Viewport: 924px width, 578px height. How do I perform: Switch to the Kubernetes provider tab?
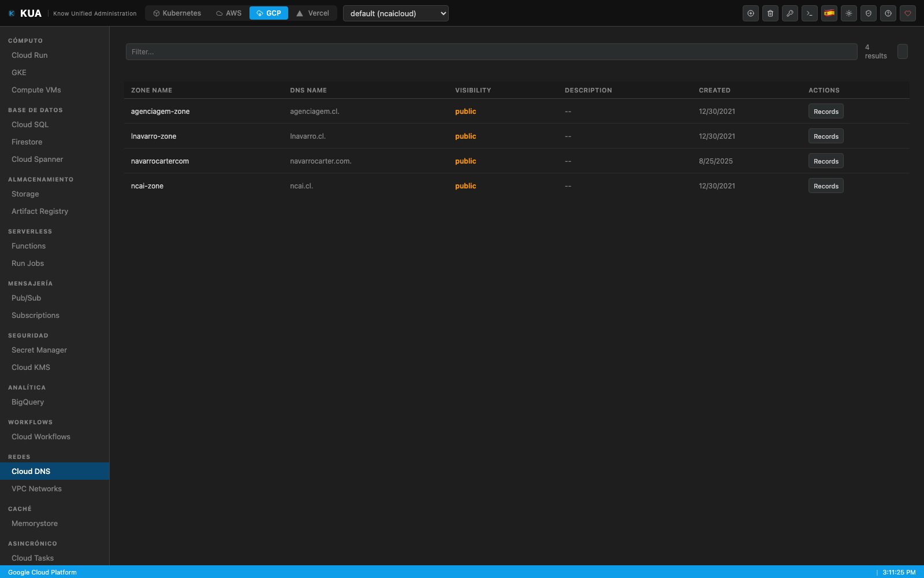177,13
